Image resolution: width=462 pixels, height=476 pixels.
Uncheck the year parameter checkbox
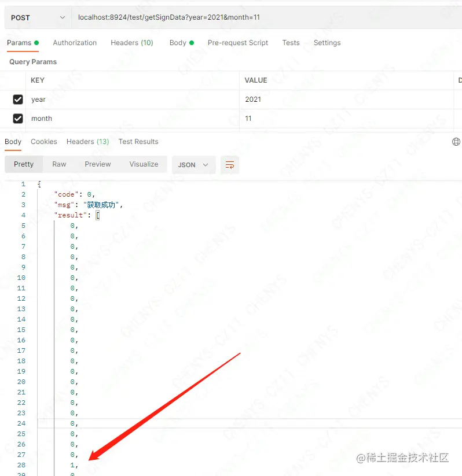18,99
